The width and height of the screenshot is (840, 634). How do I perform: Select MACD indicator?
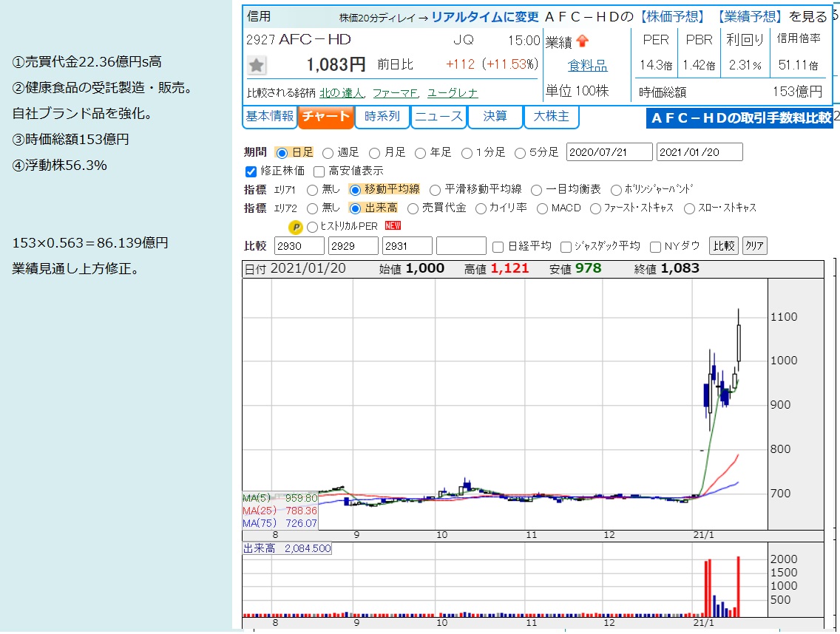(x=542, y=209)
